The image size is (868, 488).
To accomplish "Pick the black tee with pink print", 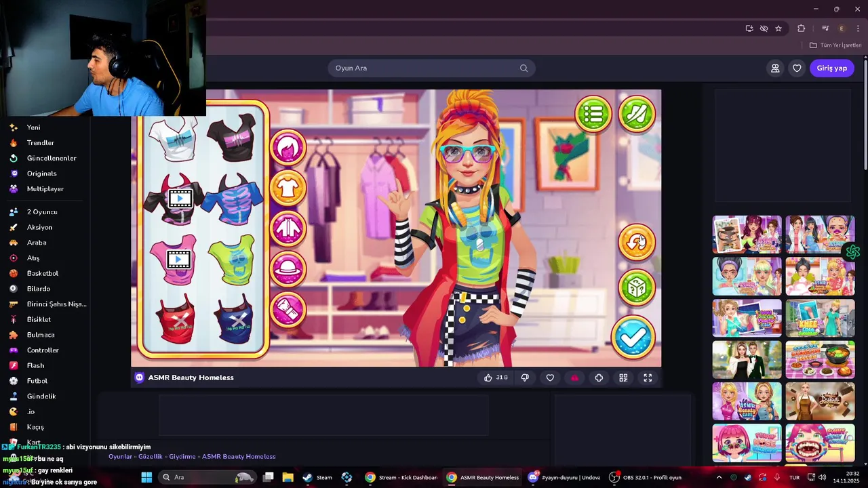I will pos(232,138).
